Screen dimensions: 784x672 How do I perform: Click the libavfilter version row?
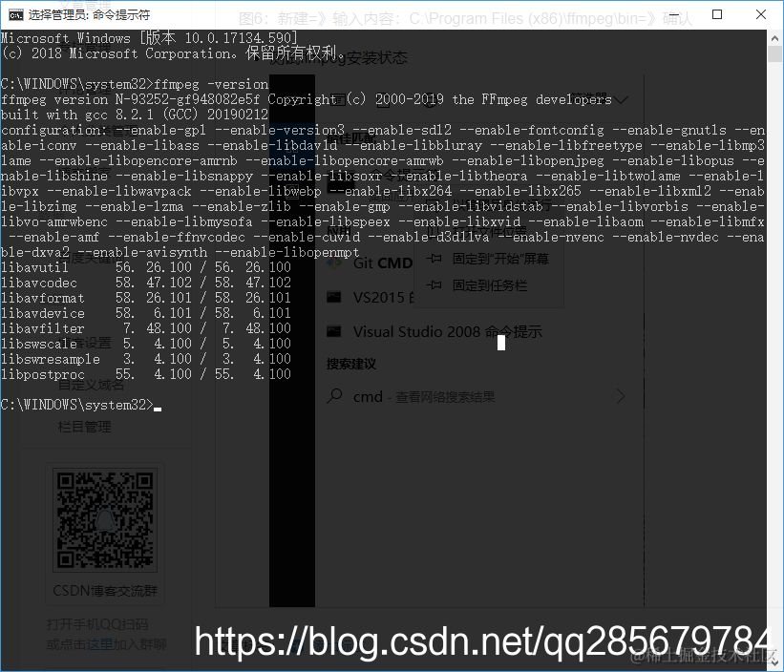pos(146,328)
